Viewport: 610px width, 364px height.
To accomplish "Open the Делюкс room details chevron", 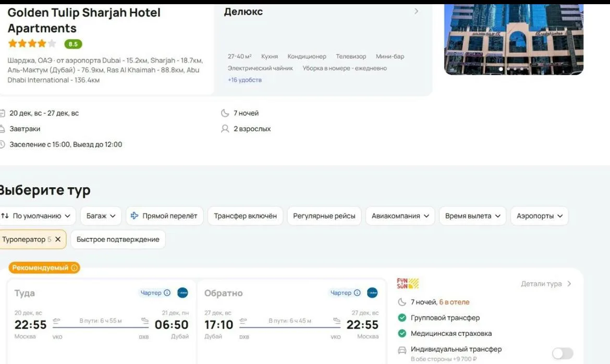I will coord(416,11).
